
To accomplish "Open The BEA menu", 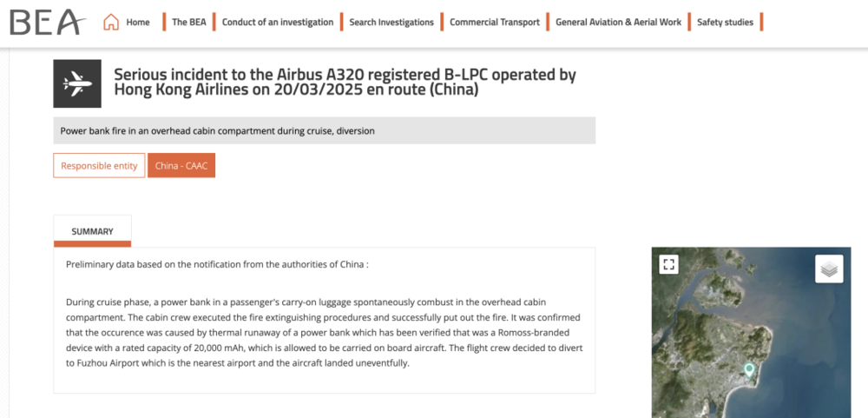I will [188, 23].
